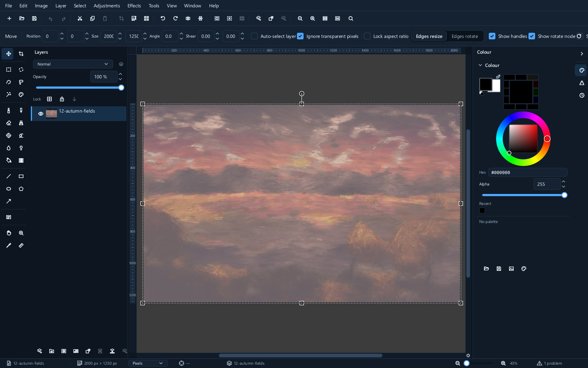Select the Ellipse shape tool
This screenshot has height=368, width=588.
(8, 189)
